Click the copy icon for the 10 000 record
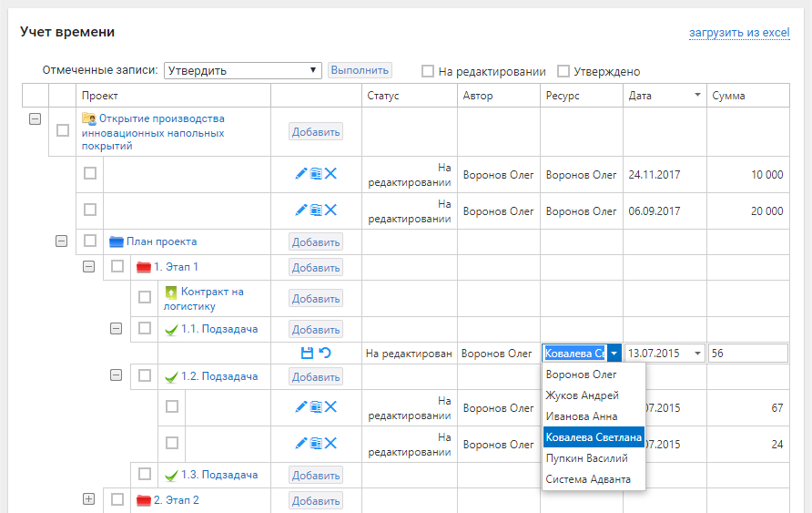Viewport: 812px width, 513px height. point(316,174)
